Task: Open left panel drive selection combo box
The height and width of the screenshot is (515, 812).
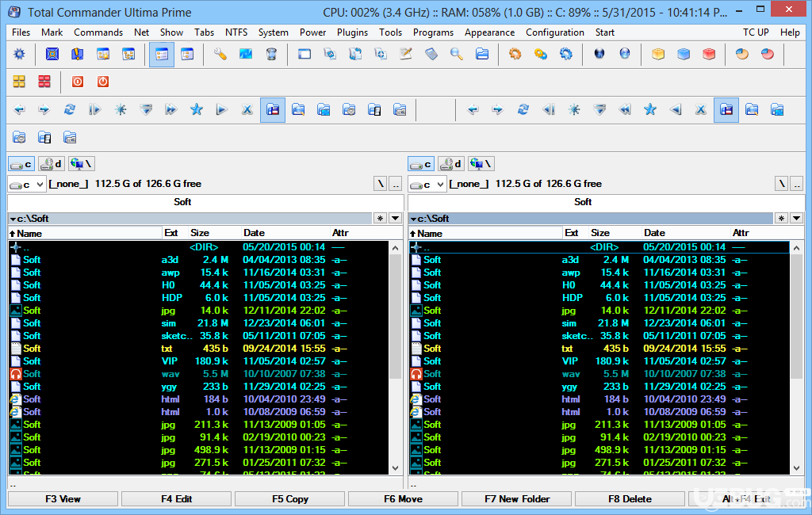Action: point(27,185)
